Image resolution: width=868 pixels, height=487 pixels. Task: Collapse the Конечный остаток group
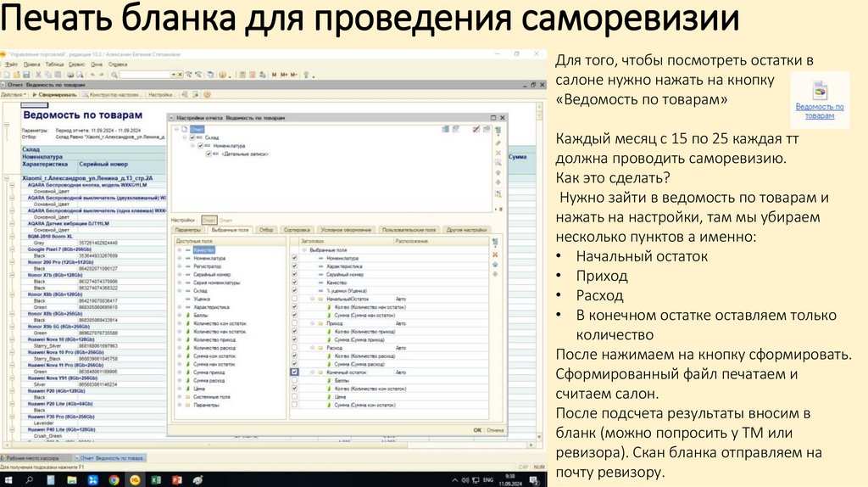(x=312, y=372)
